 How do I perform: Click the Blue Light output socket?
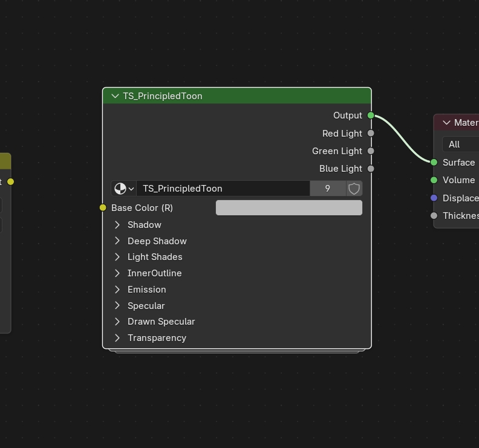click(x=371, y=169)
